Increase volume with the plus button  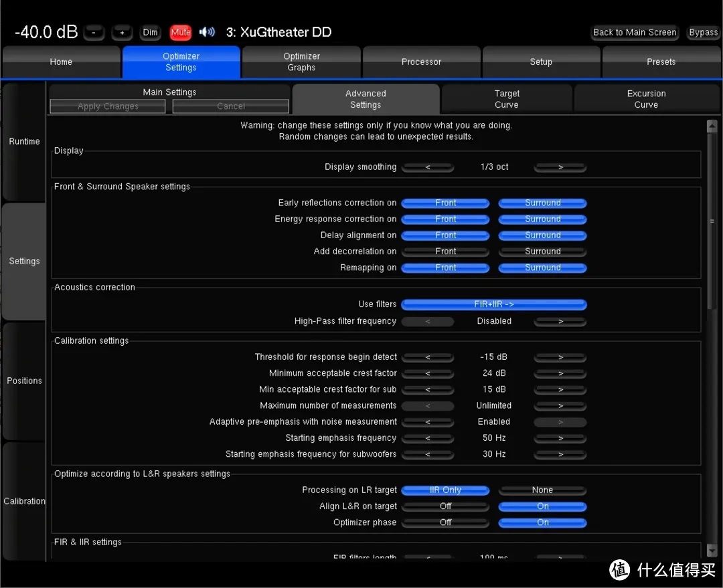(x=123, y=32)
